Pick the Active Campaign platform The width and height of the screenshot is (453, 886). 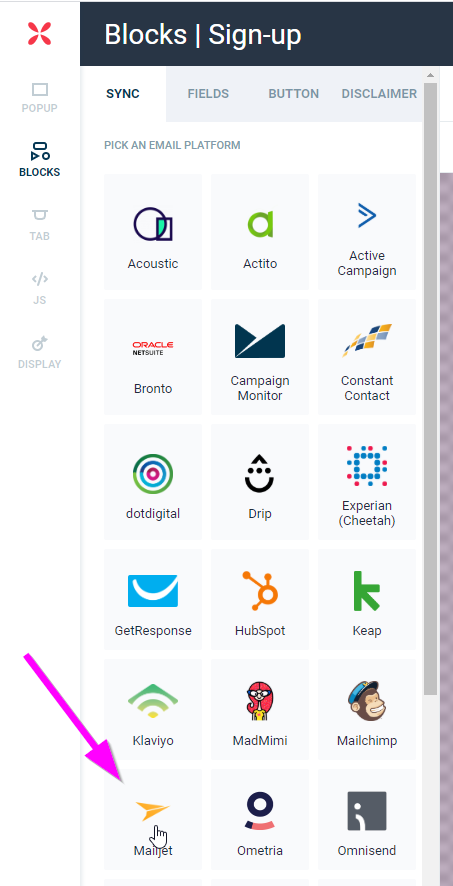click(x=367, y=232)
